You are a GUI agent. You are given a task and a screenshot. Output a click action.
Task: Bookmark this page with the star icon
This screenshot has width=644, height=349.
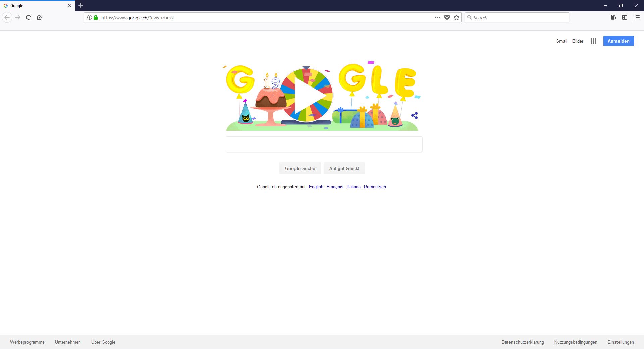point(457,17)
